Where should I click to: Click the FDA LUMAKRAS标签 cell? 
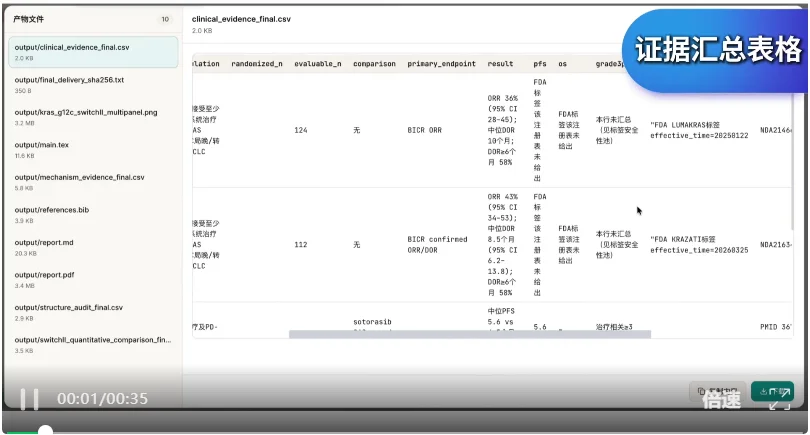tap(699, 130)
